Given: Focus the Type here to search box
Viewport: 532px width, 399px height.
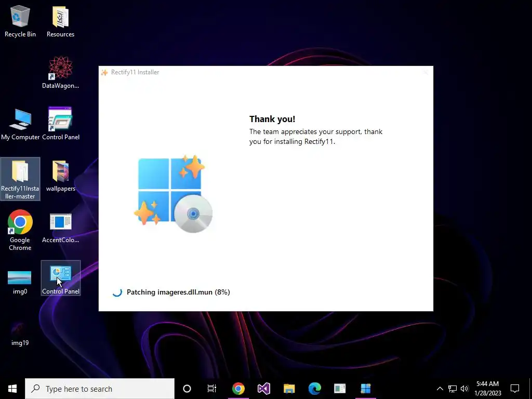Looking at the screenshot, I should click(100, 389).
